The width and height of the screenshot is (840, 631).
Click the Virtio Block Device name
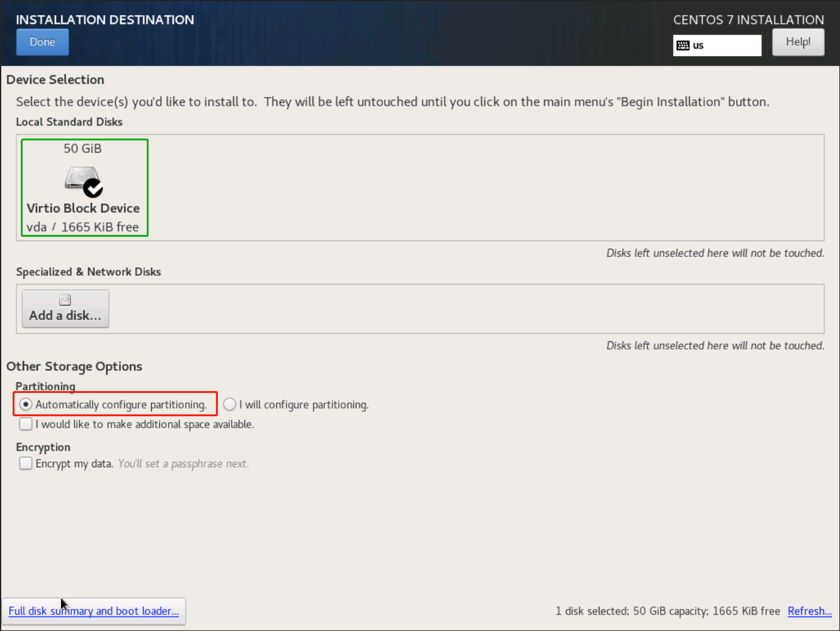tap(83, 208)
